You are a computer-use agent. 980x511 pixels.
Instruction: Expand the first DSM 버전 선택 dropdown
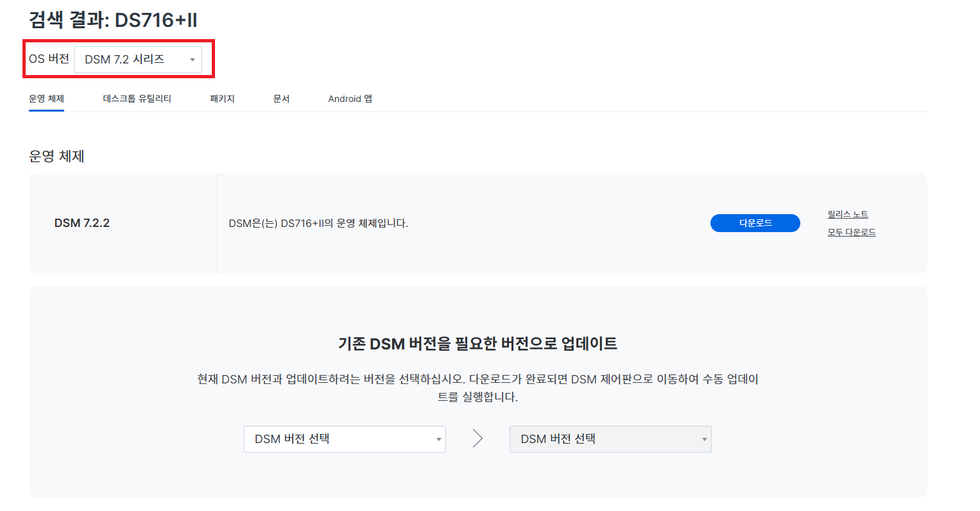[x=345, y=439]
